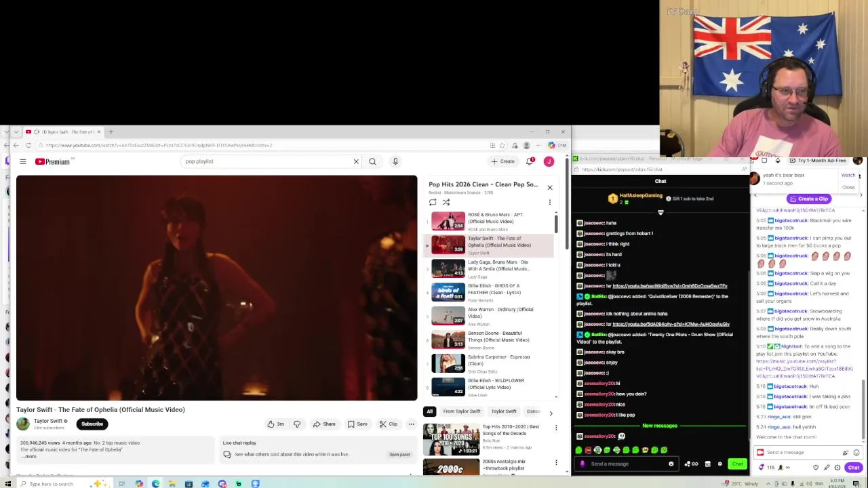Open more actions ellipsis under video
Viewport: 868px width, 488px height.
pyautogui.click(x=411, y=424)
